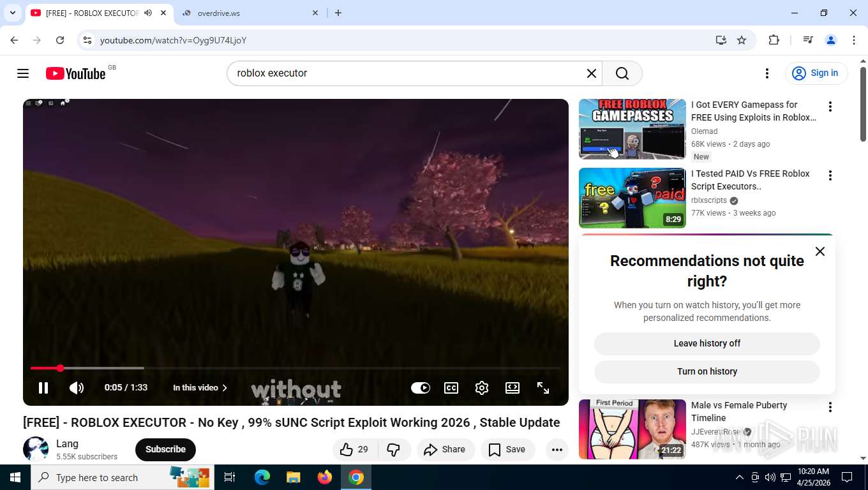Clear the search box text
Screen dimensions: 868x490
(x=592, y=73)
